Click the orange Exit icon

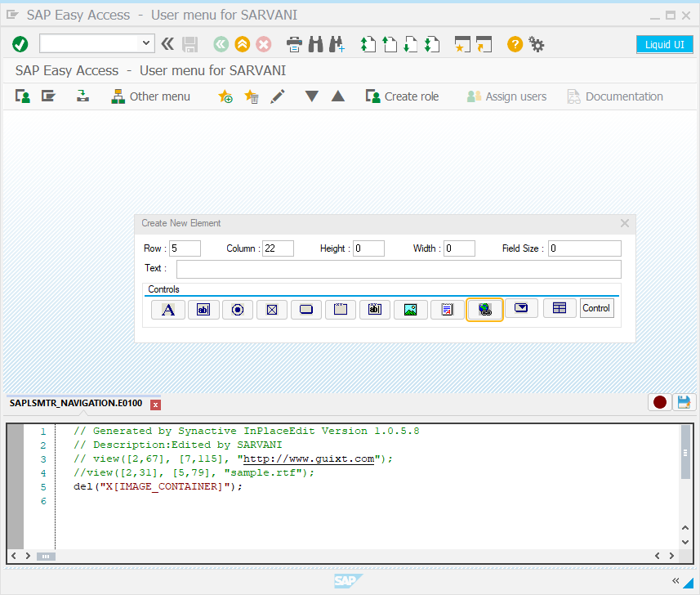[243, 44]
